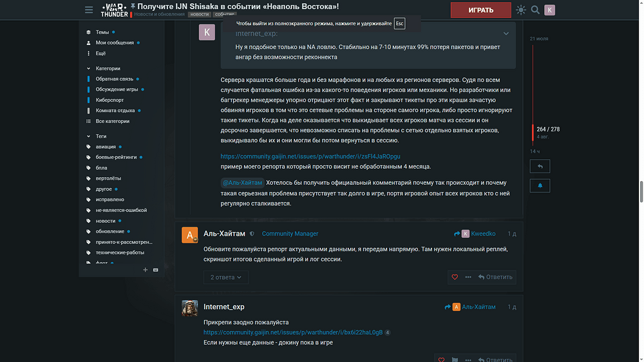Show more actions on Internet_exp's post

[468, 359]
